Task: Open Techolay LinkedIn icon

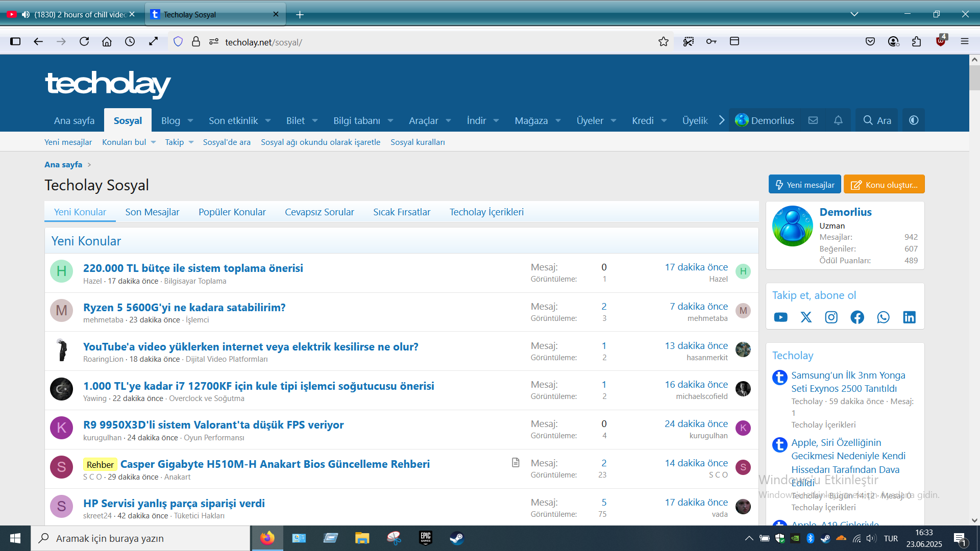Action: tap(910, 317)
